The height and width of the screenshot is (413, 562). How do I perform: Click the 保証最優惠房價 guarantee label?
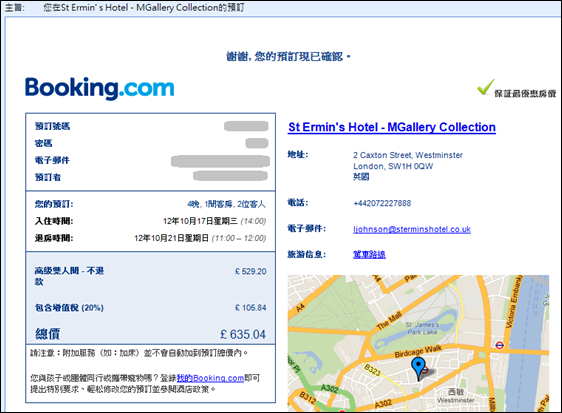(x=525, y=94)
